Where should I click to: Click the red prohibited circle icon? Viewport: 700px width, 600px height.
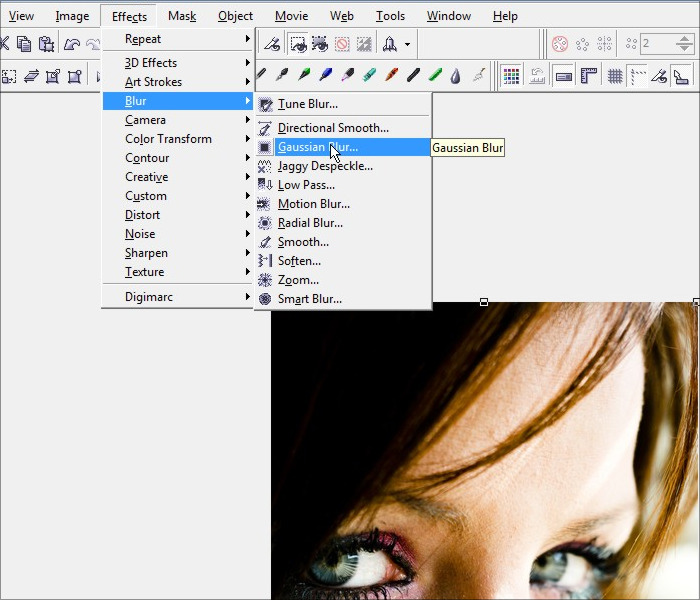pos(342,44)
